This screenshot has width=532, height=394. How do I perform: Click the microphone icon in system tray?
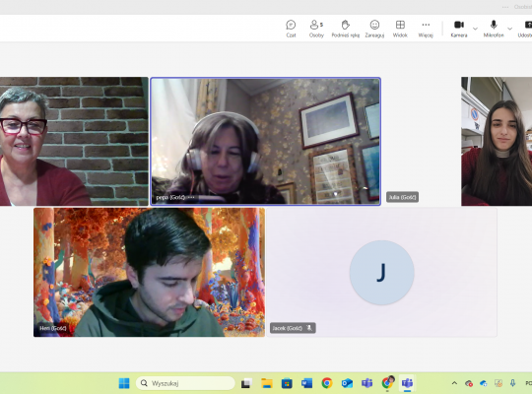(512, 383)
